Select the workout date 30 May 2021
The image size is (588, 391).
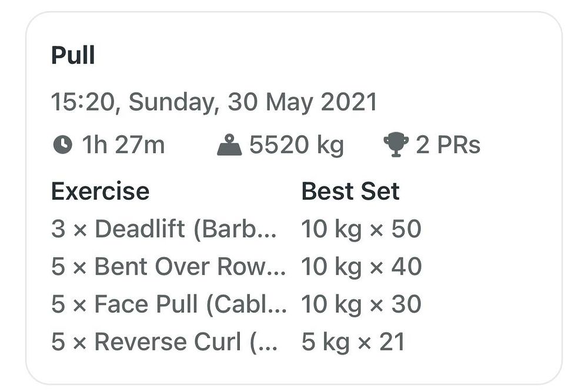click(302, 102)
